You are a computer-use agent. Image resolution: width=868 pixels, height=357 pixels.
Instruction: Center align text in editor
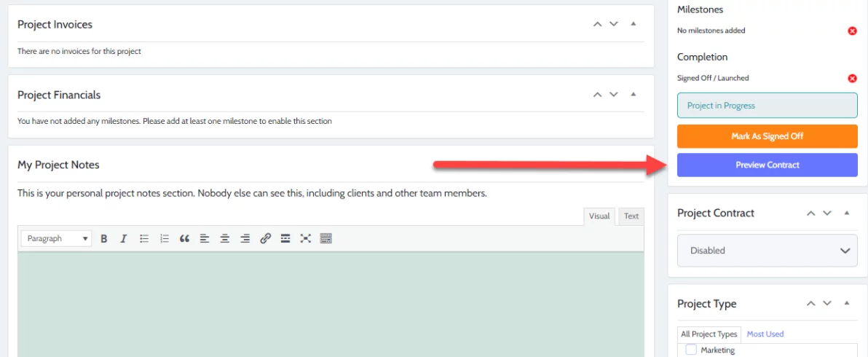pos(225,238)
